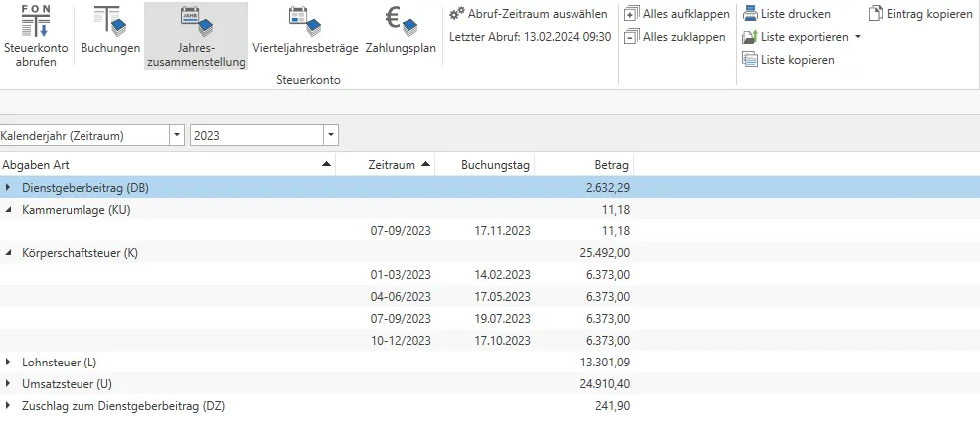Open the Liste exportieren dropdown arrow
Screen dimensions: 980x437
click(858, 37)
